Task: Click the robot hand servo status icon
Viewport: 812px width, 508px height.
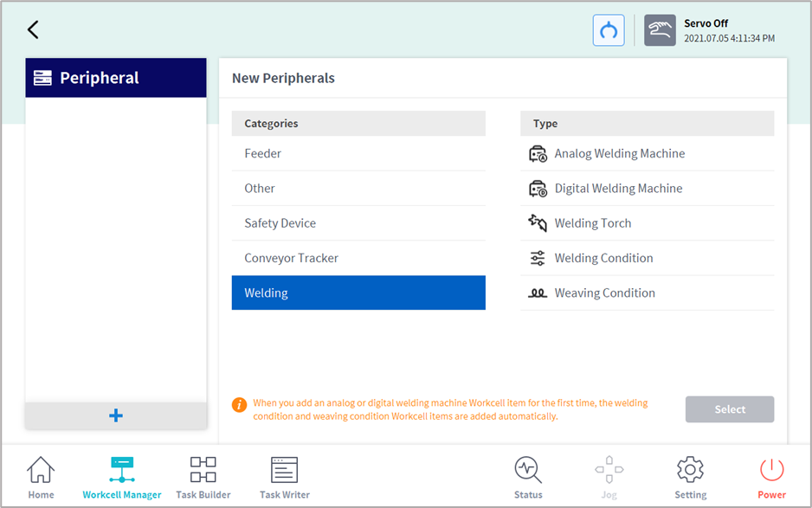Action: [x=660, y=30]
